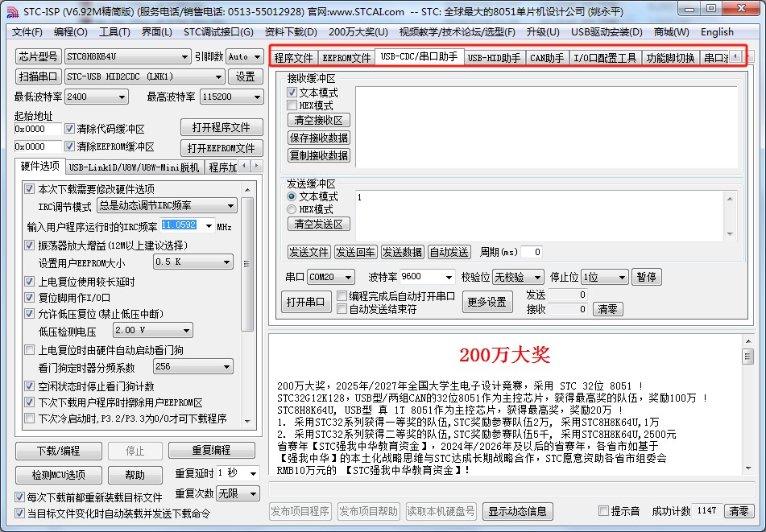This screenshot has height=532, width=766.
Task: Click 显示动态信息 button
Action: pos(517,511)
